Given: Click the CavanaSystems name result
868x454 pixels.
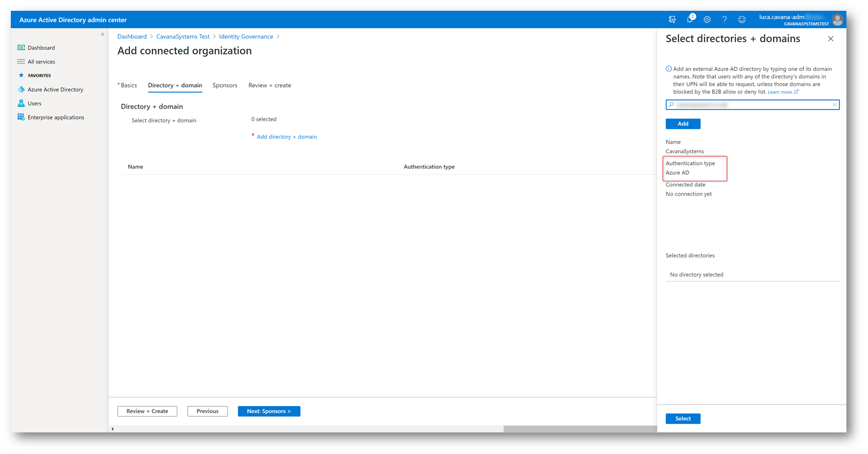Looking at the screenshot, I should [x=685, y=152].
